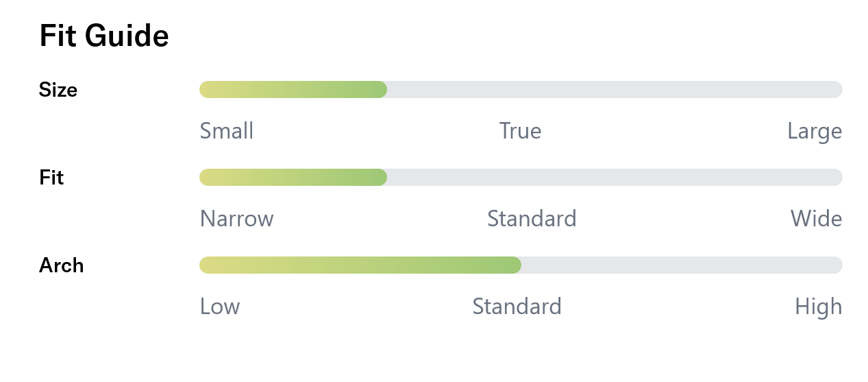Click the Fit row label
Screen dimensions: 868x382
pyautogui.click(x=51, y=178)
